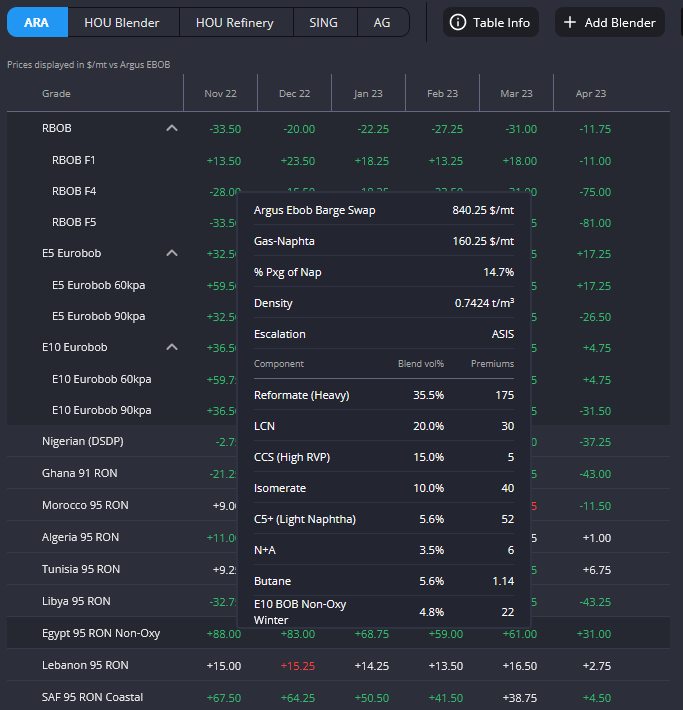Collapse the E10 Eurobob grade group
Viewport: 683px width, 710px height.
[x=172, y=347]
